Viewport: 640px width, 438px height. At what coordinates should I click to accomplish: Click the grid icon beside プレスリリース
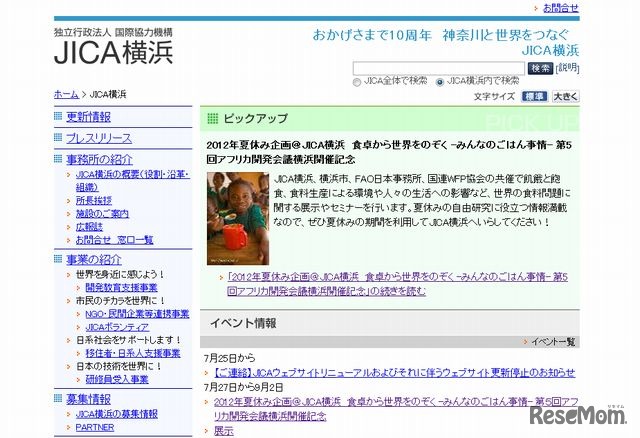pos(58,137)
